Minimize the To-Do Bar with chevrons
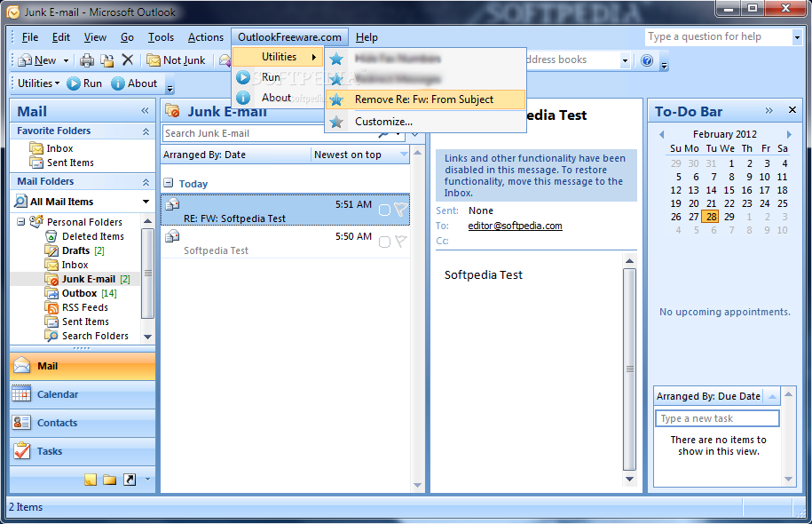 [x=769, y=110]
